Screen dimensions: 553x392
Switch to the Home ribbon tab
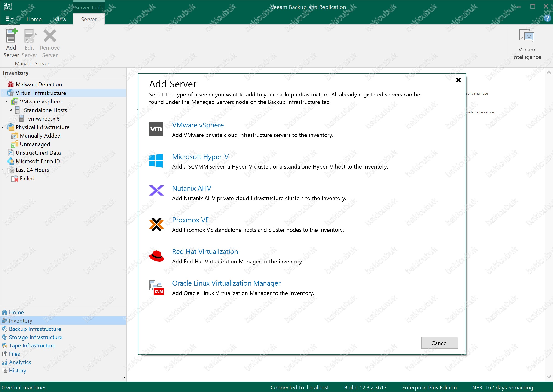point(34,19)
